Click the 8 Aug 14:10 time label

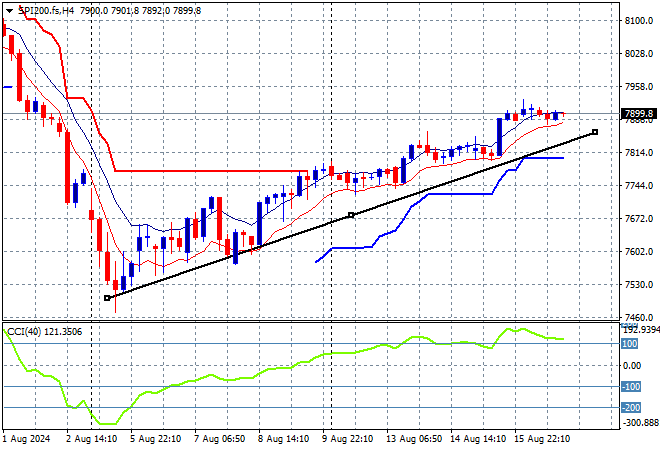tap(284, 439)
